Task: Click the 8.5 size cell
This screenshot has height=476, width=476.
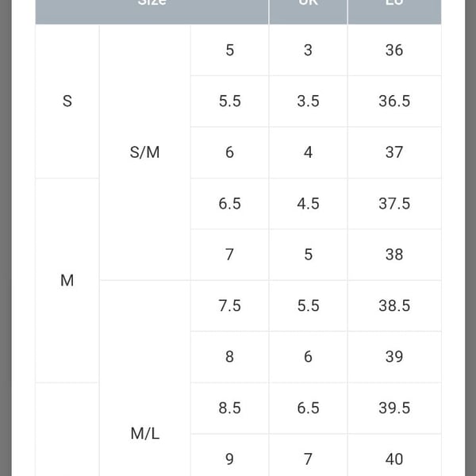Action: [229, 408]
